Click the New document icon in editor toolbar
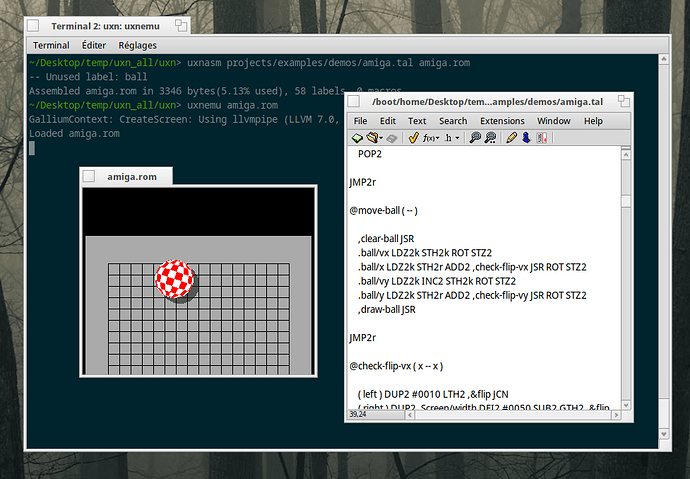The height and width of the screenshot is (479, 690). click(357, 138)
